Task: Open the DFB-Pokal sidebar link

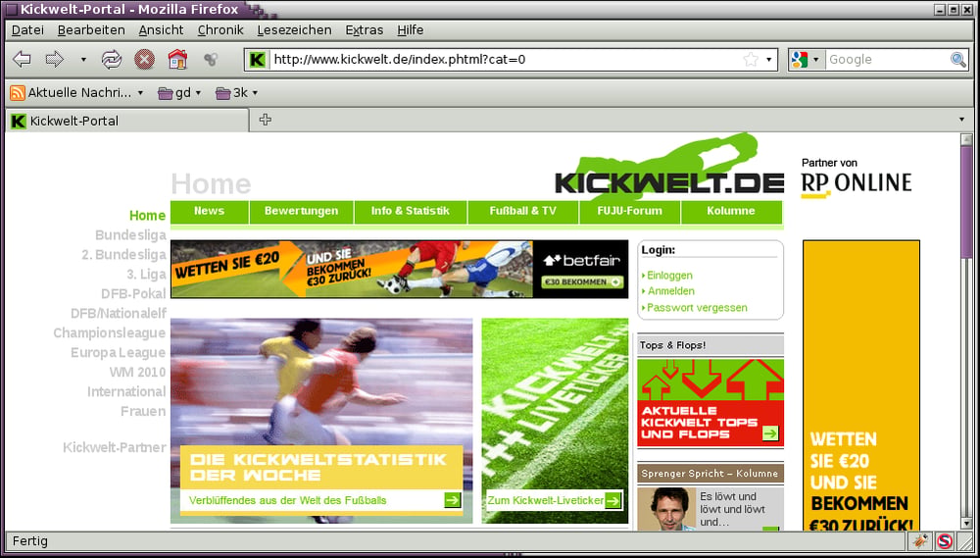Action: (x=133, y=294)
